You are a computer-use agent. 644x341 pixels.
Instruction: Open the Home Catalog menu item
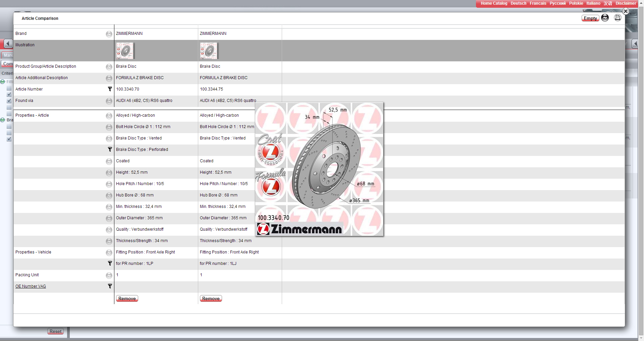tap(494, 3)
